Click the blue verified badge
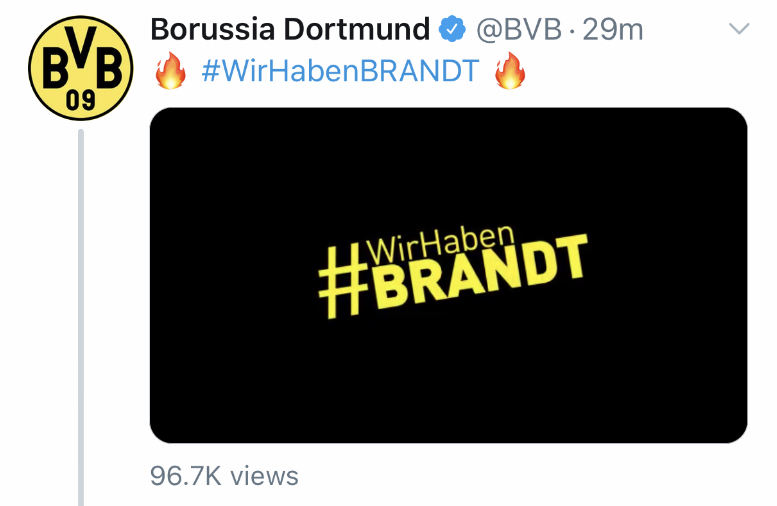This screenshot has height=506, width=777. point(452,29)
